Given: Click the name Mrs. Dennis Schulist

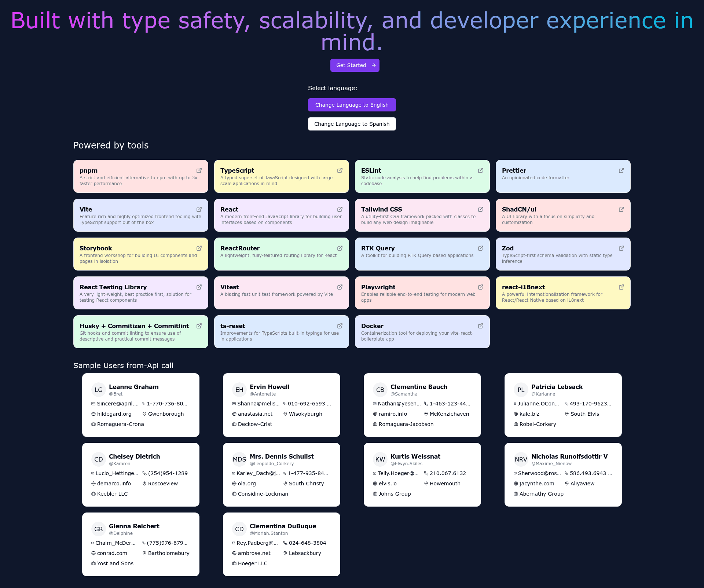Looking at the screenshot, I should click(x=282, y=456).
